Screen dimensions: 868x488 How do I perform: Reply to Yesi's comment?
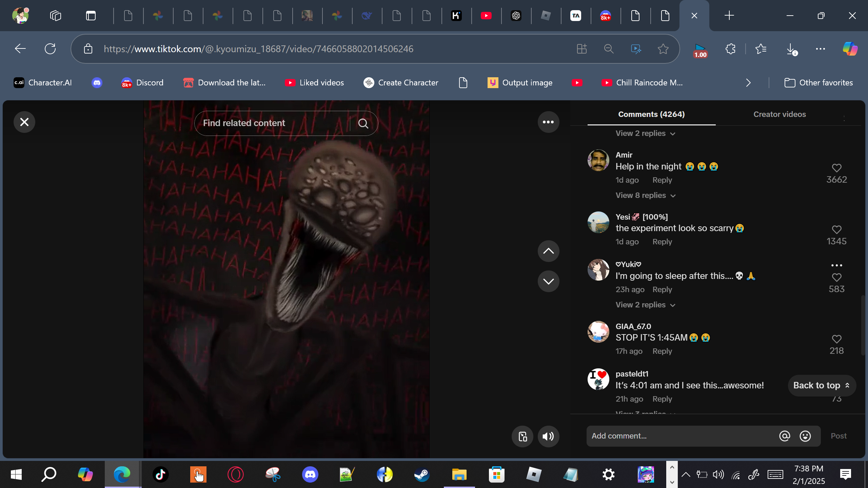[x=662, y=242]
